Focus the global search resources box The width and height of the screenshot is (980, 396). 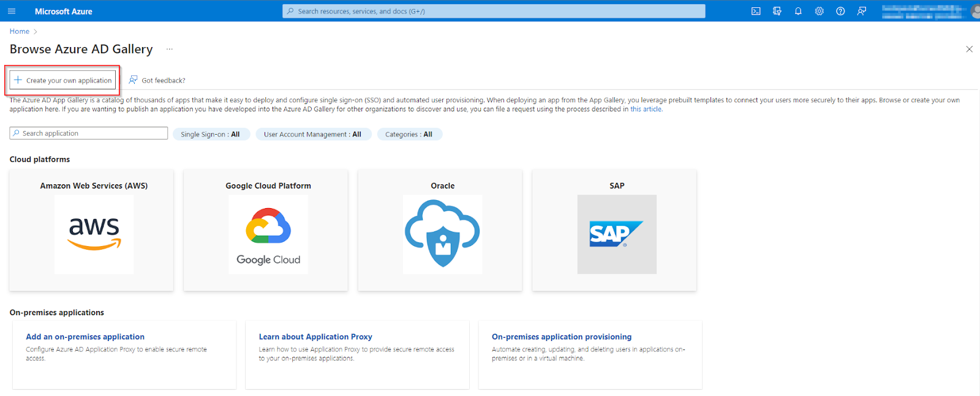tap(494, 11)
